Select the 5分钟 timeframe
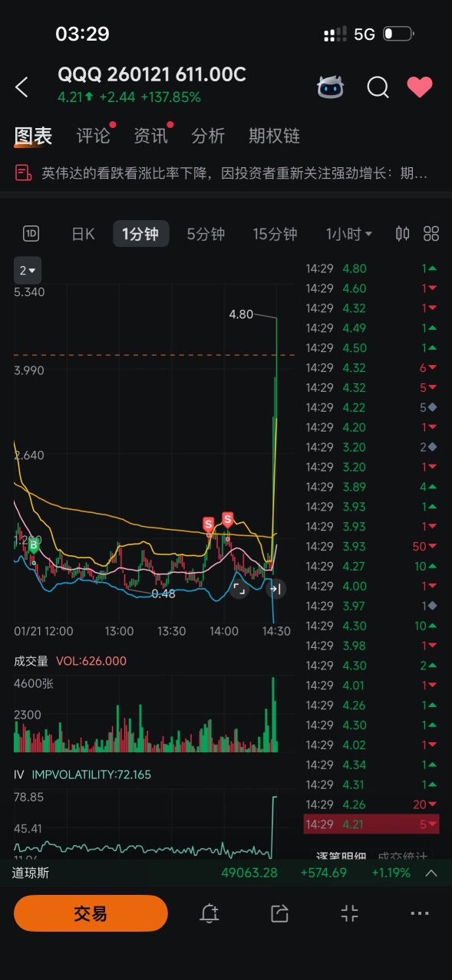Image resolution: width=452 pixels, height=980 pixels. click(x=206, y=234)
